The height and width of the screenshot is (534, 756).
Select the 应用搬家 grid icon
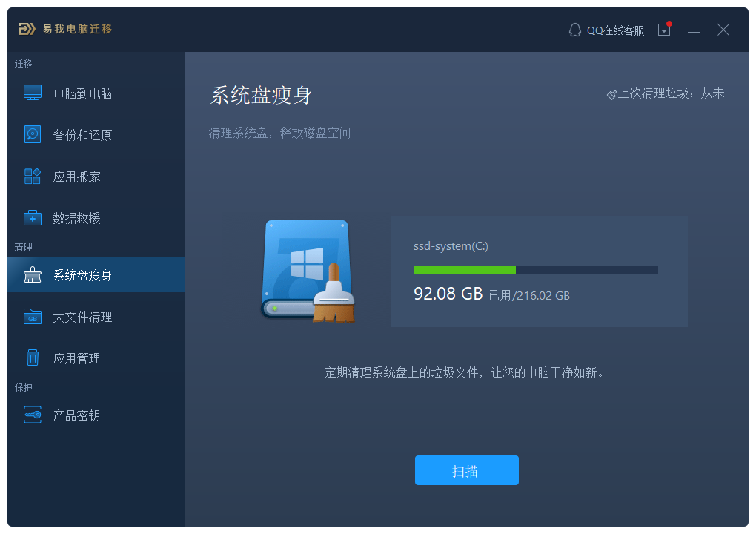[33, 177]
